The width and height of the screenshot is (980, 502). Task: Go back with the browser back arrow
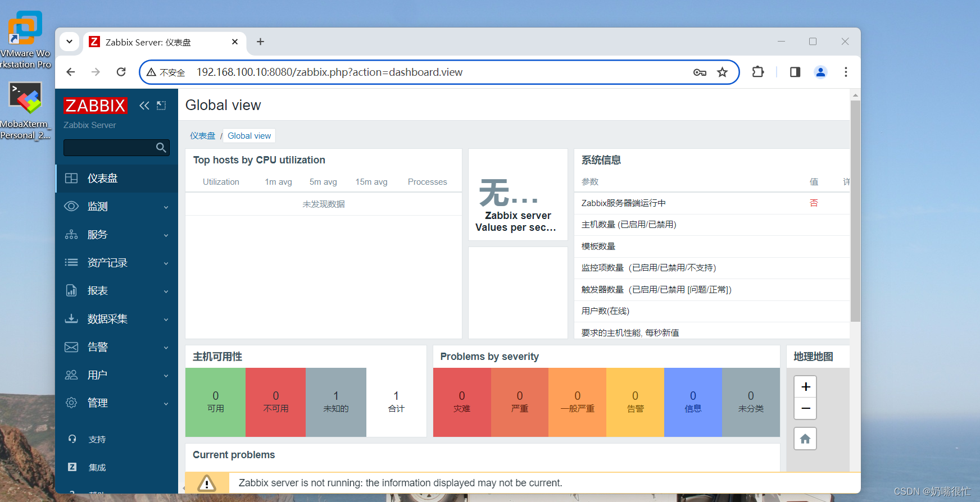[x=71, y=72]
